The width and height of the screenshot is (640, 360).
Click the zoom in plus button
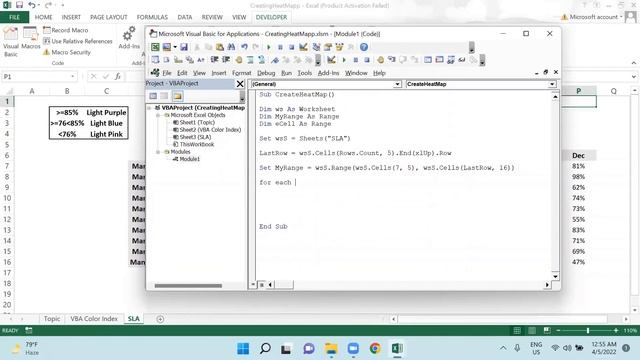(x=616, y=330)
